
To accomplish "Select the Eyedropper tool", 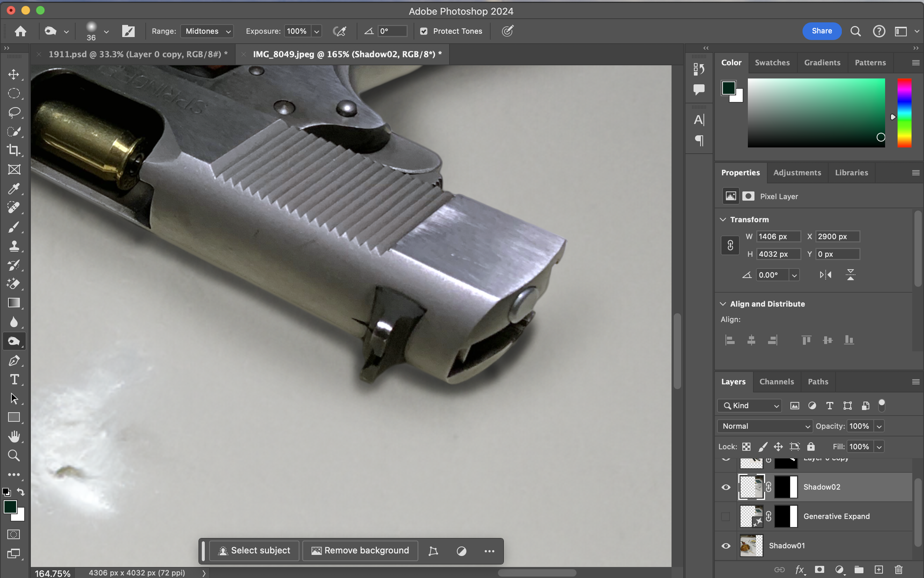I will [x=14, y=189].
